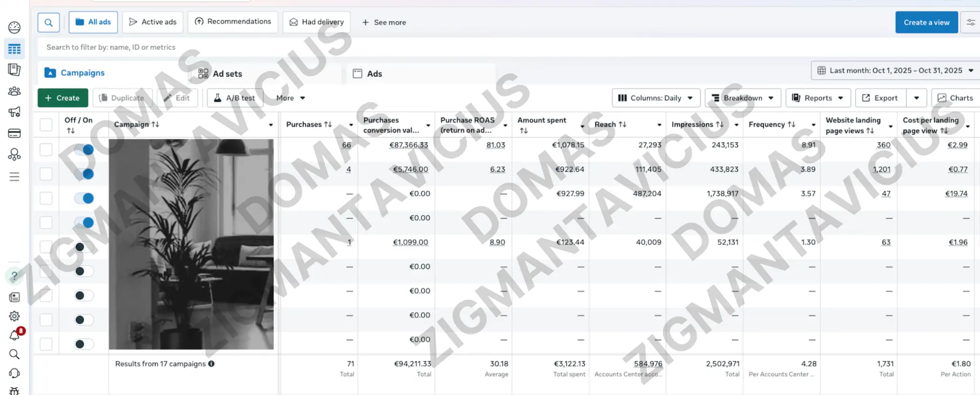
Task: Click the €87,366.33 conversion value
Action: click(409, 145)
